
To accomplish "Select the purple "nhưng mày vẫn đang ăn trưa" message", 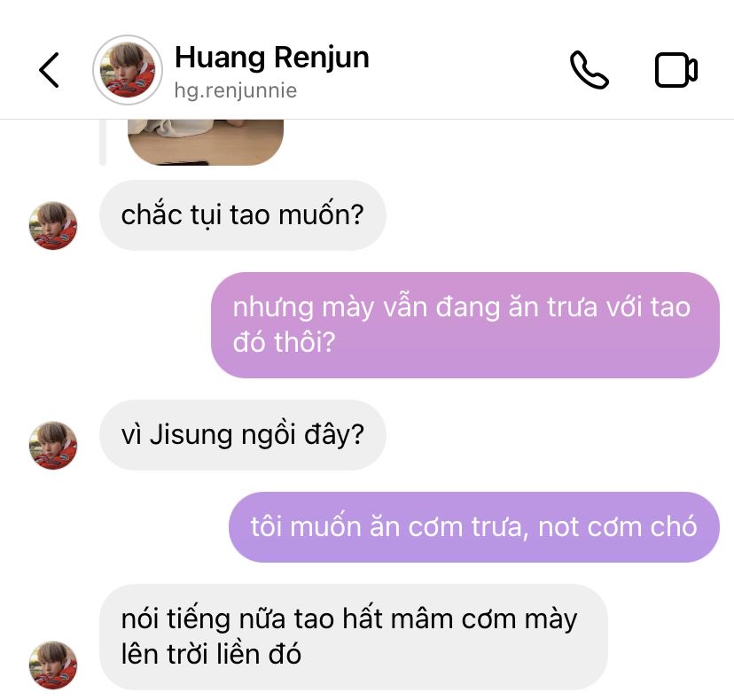I will (x=465, y=324).
